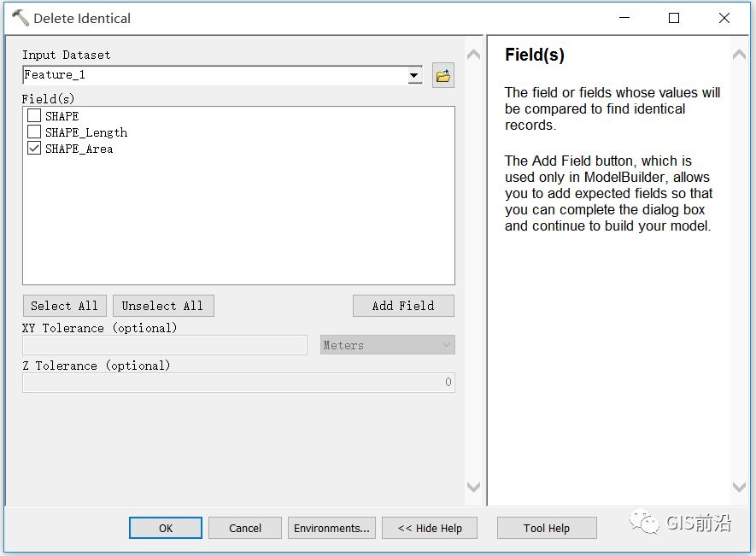Click help pane scroll down arrow
756x556 pixels.
coord(739,487)
